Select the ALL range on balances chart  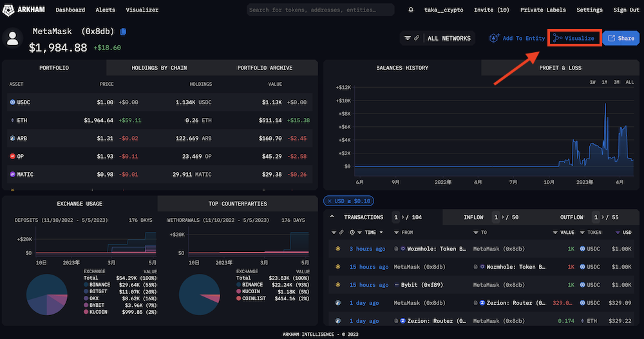tap(629, 82)
